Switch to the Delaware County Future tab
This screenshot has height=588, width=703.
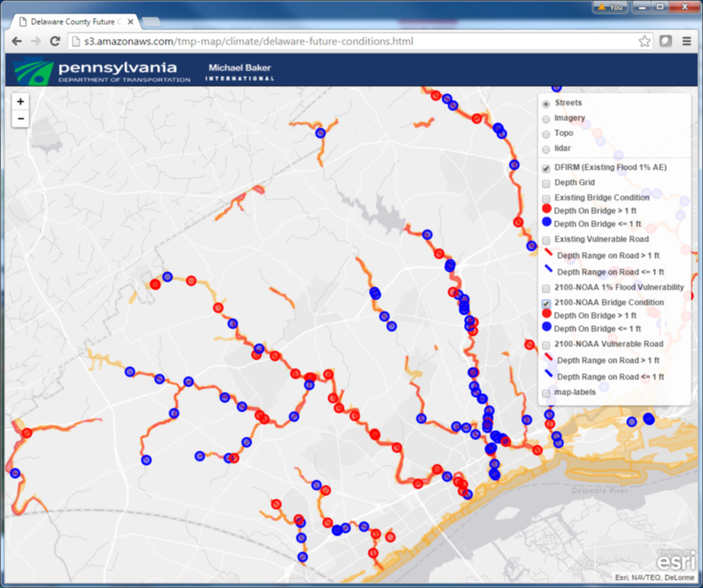[x=73, y=21]
